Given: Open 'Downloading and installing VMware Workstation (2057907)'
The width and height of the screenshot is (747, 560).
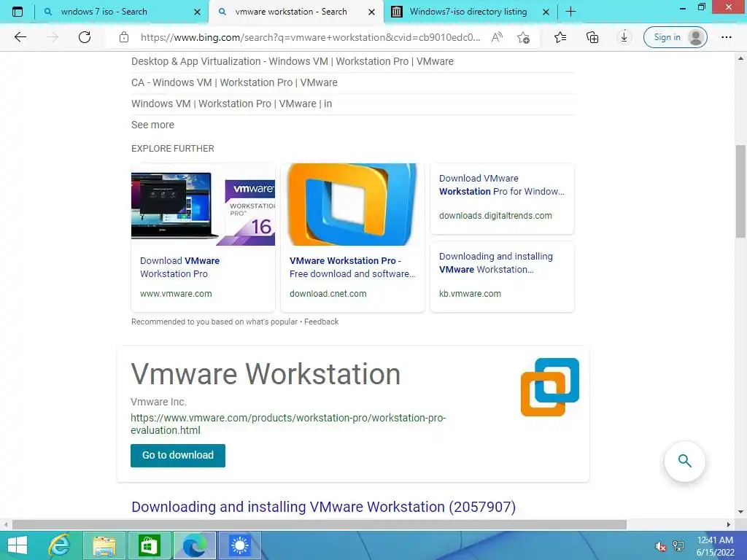Looking at the screenshot, I should (323, 507).
